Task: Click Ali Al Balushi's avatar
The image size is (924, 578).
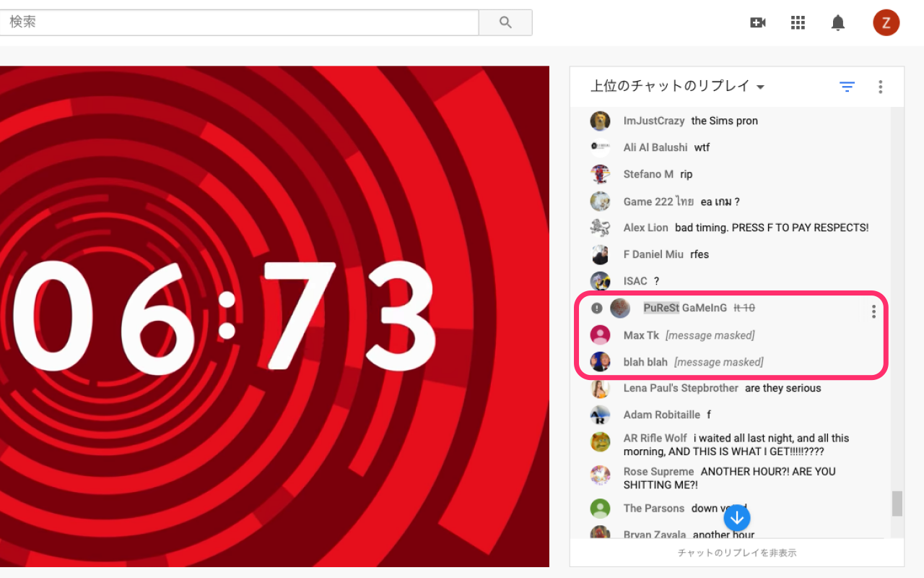Action: point(600,147)
